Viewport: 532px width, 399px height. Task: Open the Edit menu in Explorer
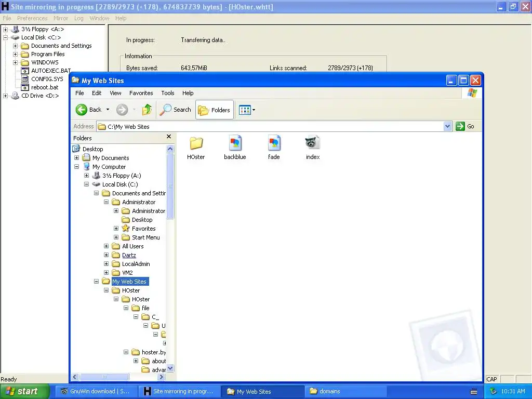(x=97, y=93)
